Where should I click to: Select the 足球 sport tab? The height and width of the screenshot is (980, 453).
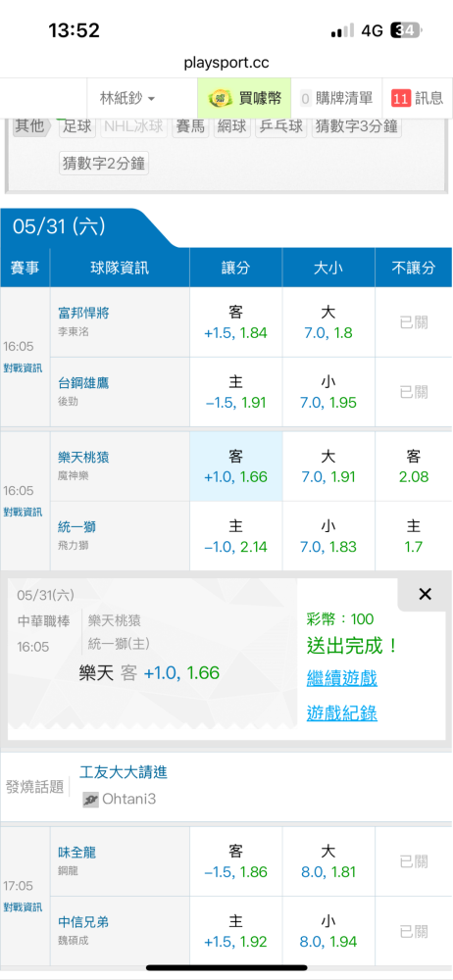point(77,126)
